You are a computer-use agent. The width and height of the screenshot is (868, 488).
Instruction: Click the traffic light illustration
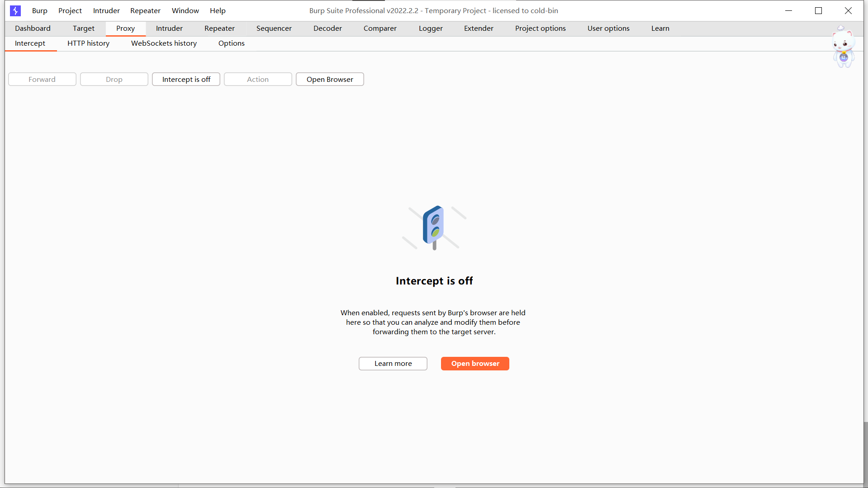click(434, 227)
